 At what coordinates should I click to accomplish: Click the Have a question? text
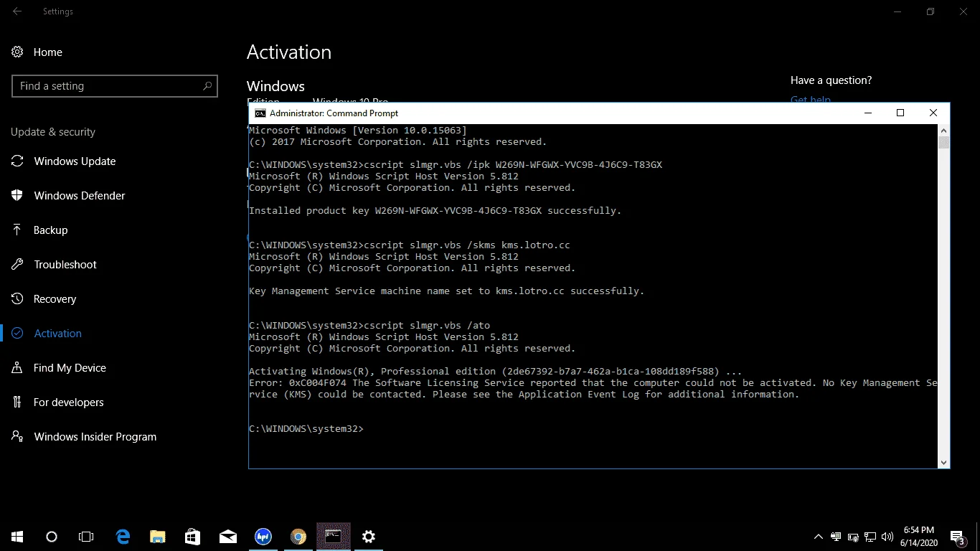click(x=831, y=80)
